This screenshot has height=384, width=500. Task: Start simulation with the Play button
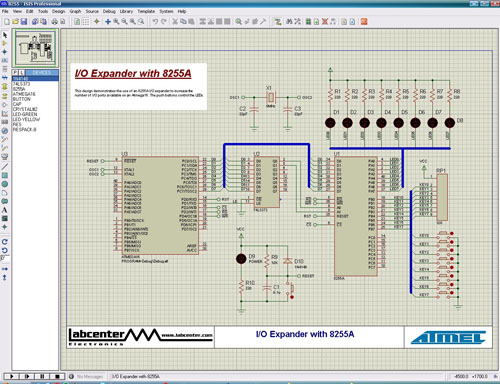point(11,376)
